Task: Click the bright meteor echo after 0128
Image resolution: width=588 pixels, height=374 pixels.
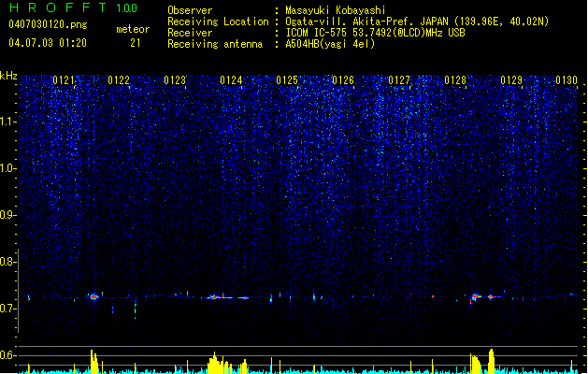Action: click(476, 296)
